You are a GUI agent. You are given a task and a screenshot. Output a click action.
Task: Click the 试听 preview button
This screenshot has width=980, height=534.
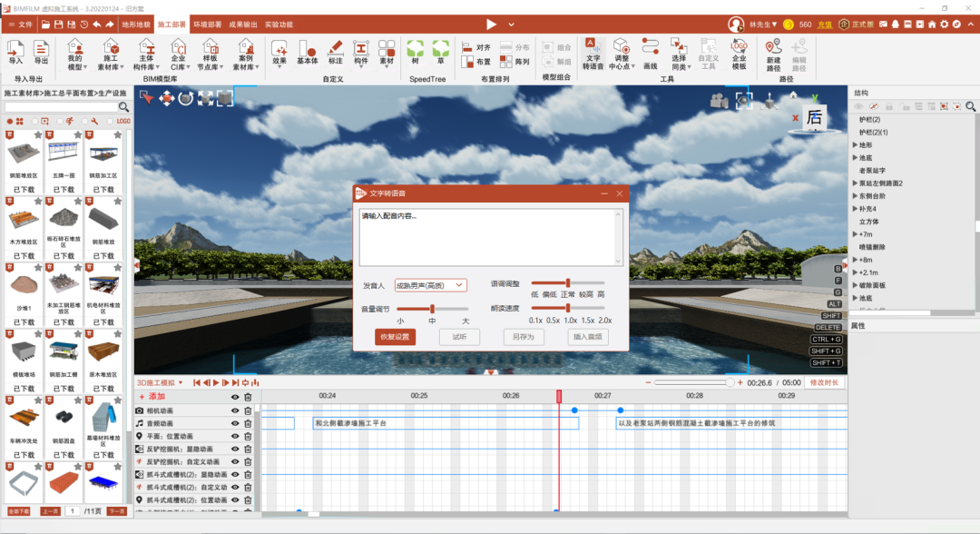click(x=459, y=337)
